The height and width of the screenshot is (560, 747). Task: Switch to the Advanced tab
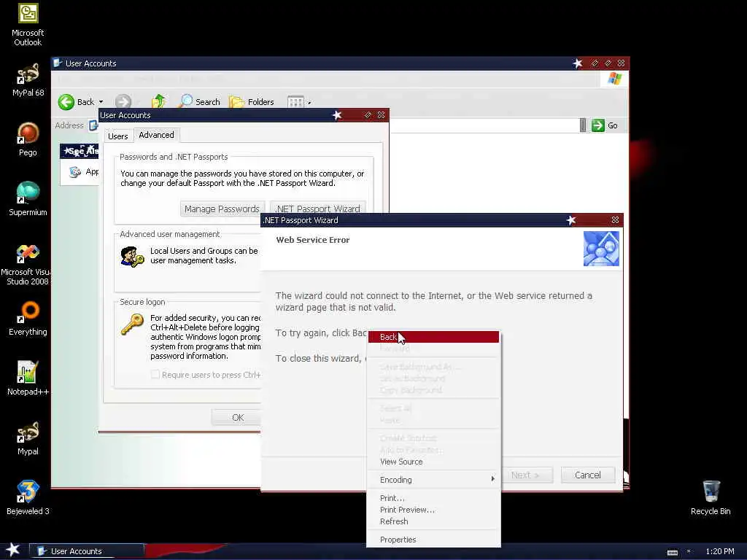(x=156, y=135)
